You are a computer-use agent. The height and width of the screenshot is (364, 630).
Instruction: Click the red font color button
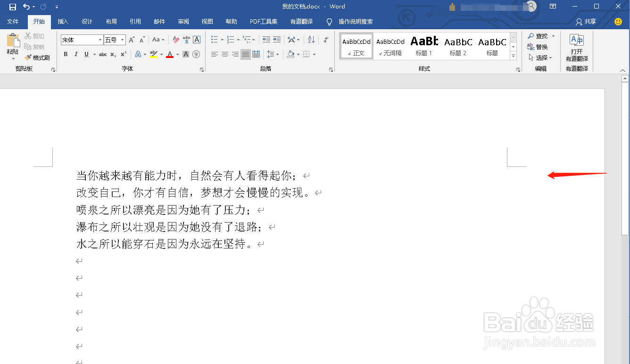[170, 54]
